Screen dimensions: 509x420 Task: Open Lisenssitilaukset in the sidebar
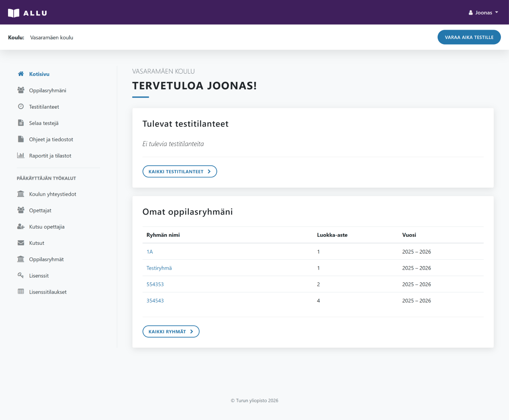(x=48, y=292)
